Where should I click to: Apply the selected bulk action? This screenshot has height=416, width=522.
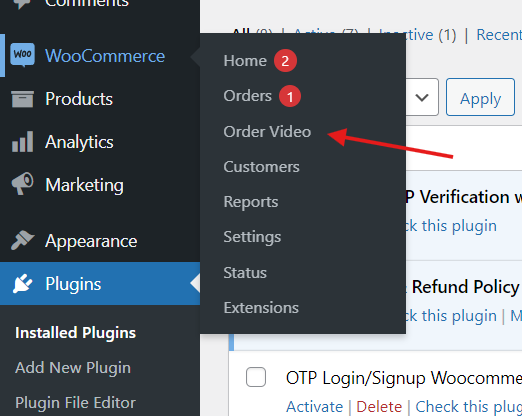[x=480, y=97]
